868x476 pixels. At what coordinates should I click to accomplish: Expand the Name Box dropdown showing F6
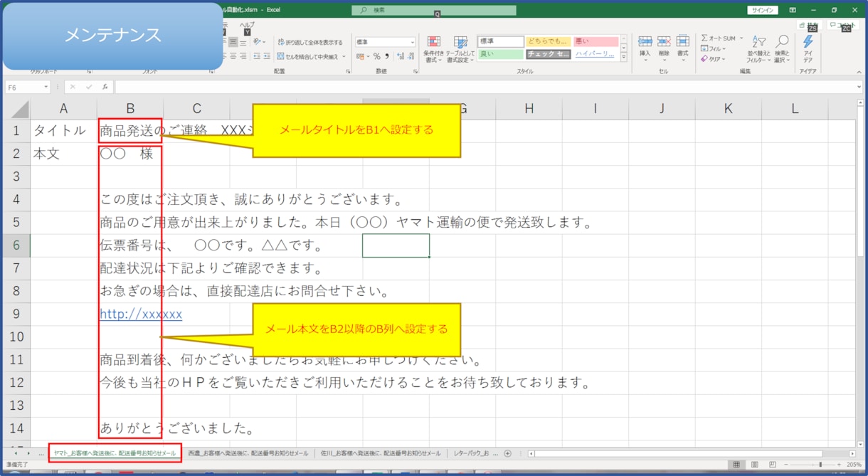(x=46, y=87)
